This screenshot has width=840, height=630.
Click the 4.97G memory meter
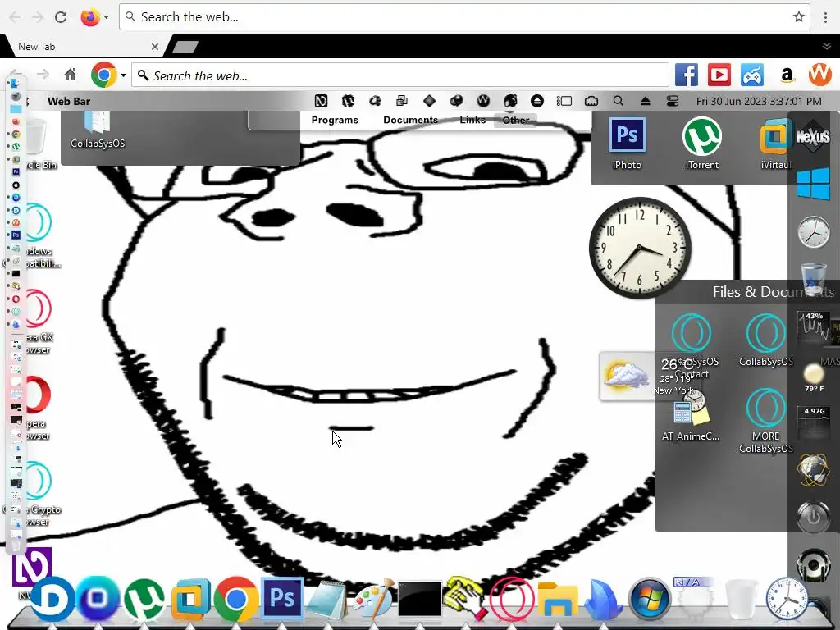[815, 423]
